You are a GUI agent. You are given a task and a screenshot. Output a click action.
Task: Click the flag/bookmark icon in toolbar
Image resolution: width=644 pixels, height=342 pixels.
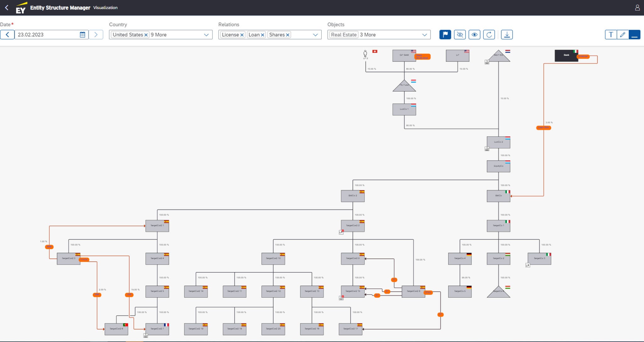(445, 35)
